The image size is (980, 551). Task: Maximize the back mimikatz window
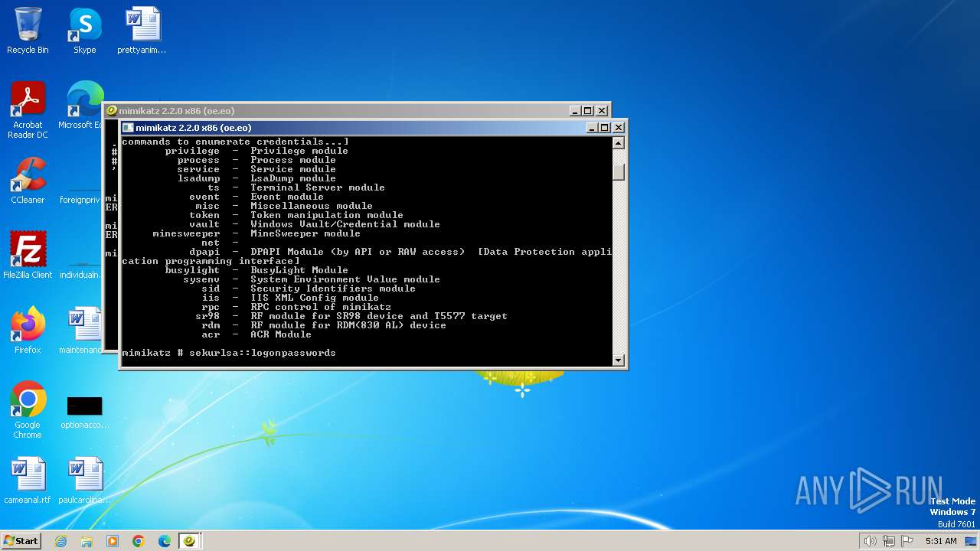click(588, 111)
